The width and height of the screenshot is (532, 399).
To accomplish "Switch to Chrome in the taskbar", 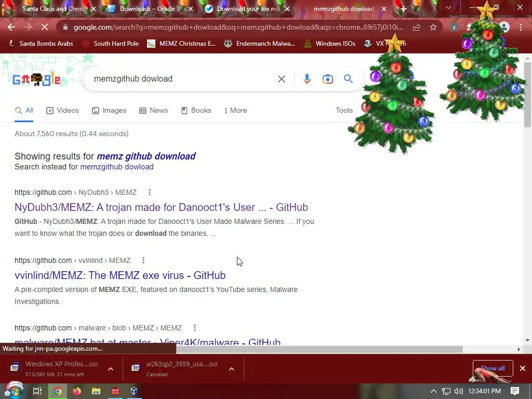I will tap(58, 391).
